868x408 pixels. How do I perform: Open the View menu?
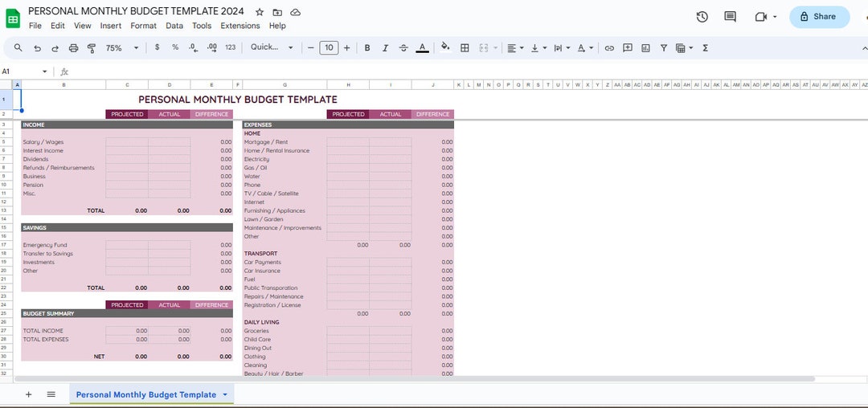point(83,26)
